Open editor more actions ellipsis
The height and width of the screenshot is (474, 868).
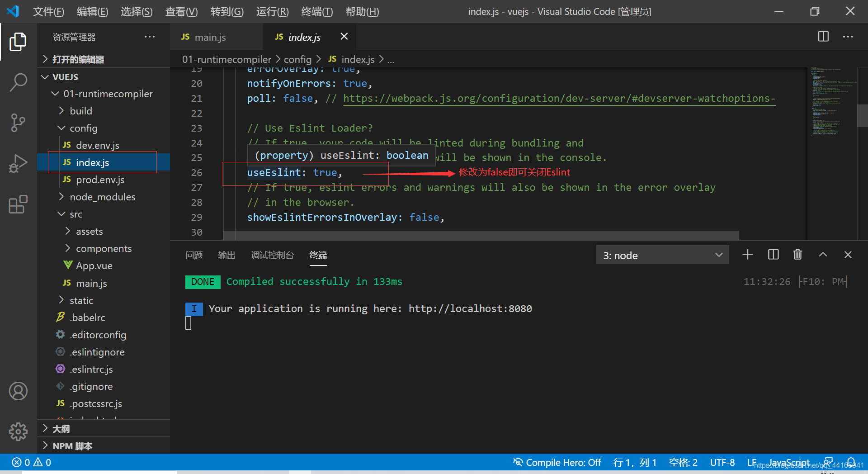click(848, 37)
